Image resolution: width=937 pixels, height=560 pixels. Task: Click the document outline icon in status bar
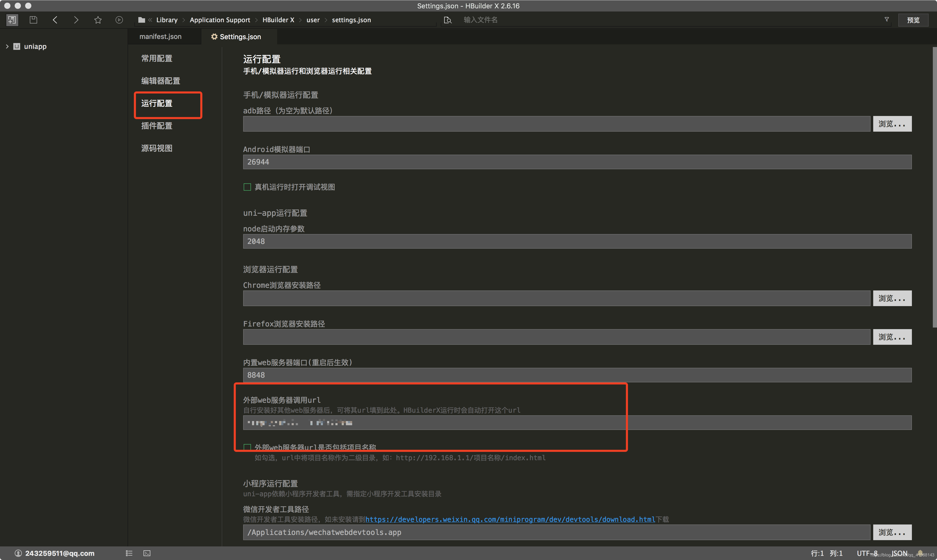point(129,553)
